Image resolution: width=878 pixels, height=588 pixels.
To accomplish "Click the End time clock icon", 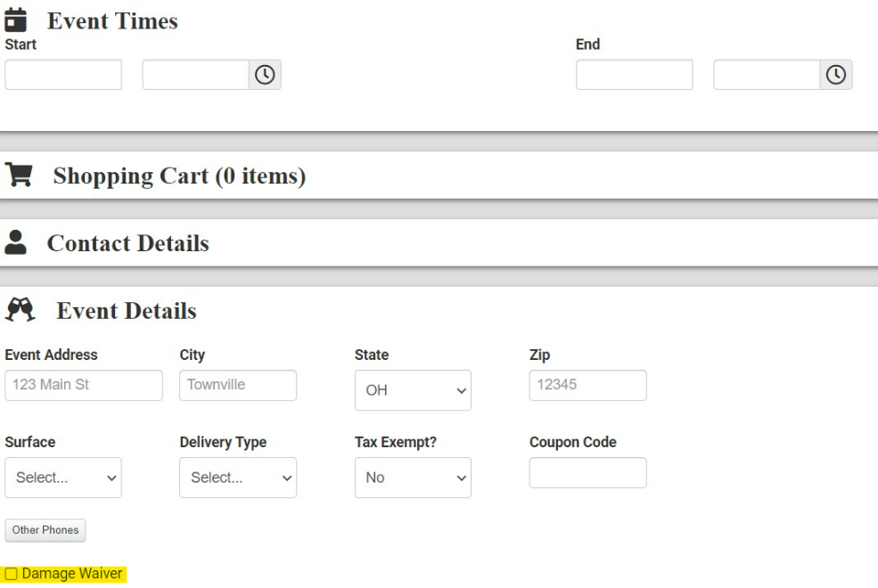I will [x=836, y=75].
